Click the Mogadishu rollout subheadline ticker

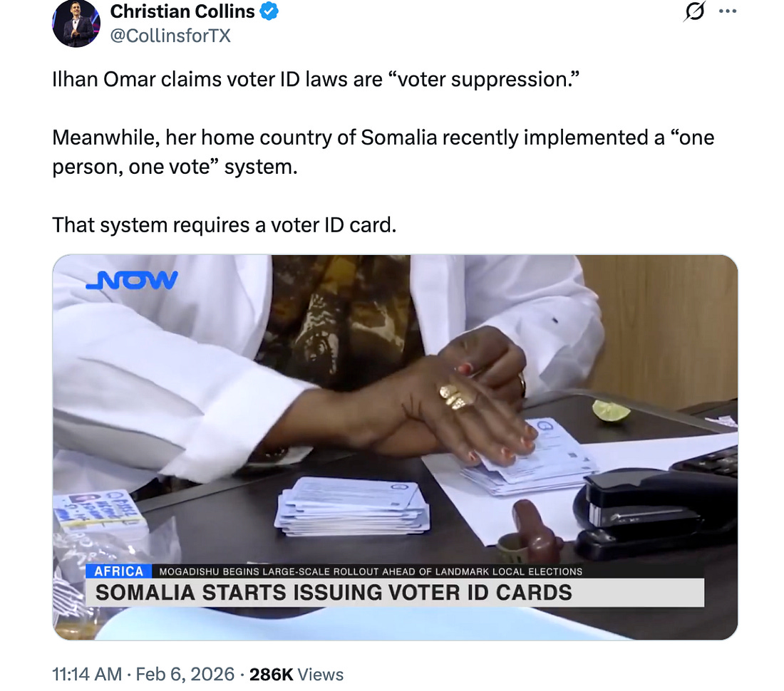371,571
